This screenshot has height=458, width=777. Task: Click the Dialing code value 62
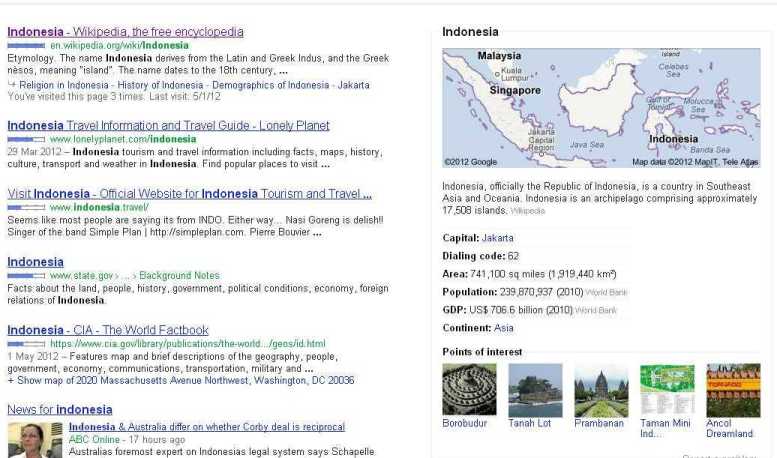point(513,256)
